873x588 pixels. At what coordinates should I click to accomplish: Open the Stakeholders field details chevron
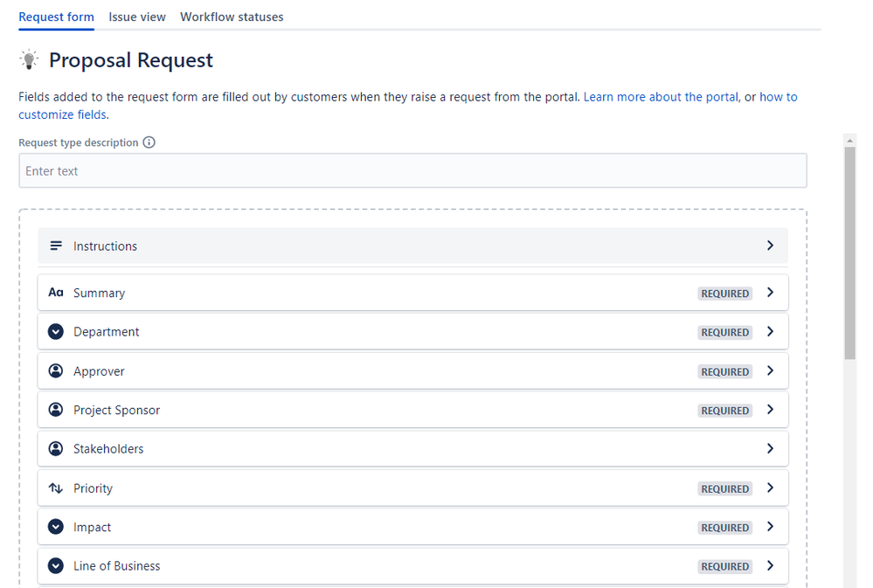pyautogui.click(x=770, y=448)
